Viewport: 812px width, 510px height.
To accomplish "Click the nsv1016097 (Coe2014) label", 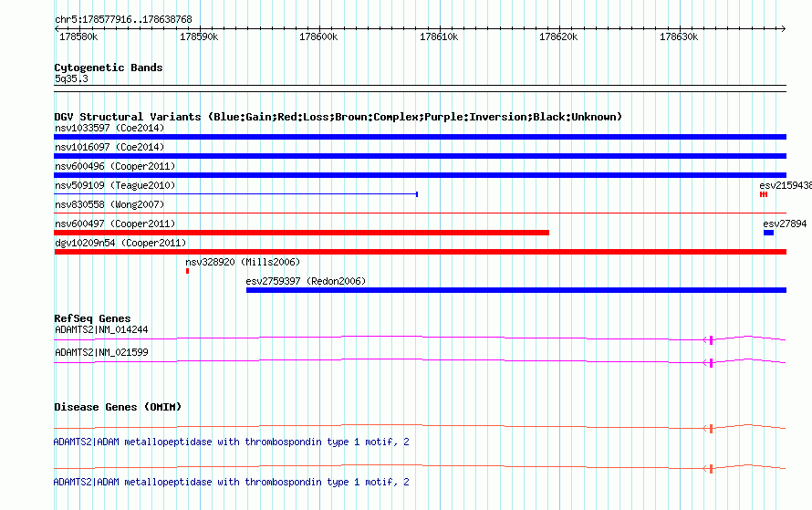I will point(109,147).
